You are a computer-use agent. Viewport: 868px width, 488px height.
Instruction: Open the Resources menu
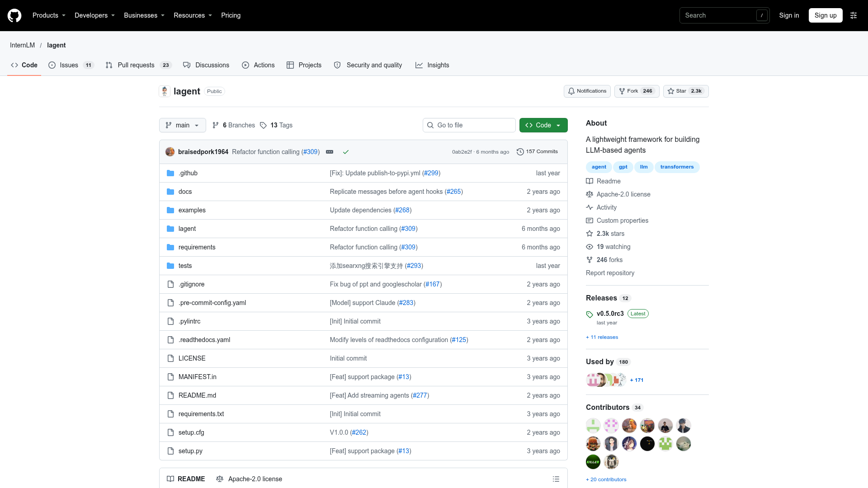pos(193,15)
